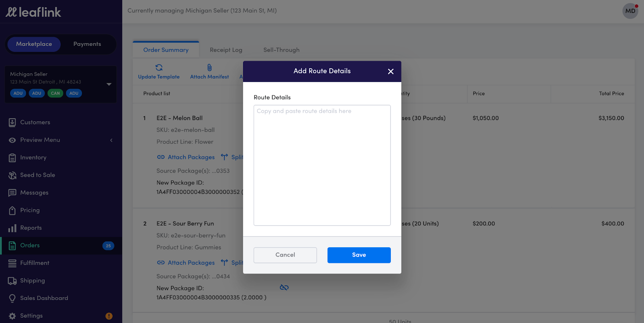Click the $3,150.00 total price
This screenshot has width=644, height=323.
tap(611, 118)
